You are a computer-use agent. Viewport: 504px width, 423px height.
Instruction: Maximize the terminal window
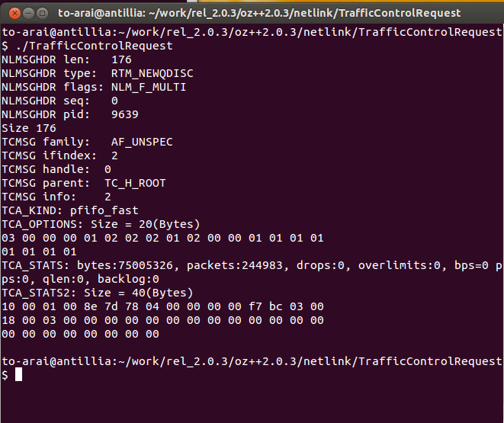click(42, 14)
